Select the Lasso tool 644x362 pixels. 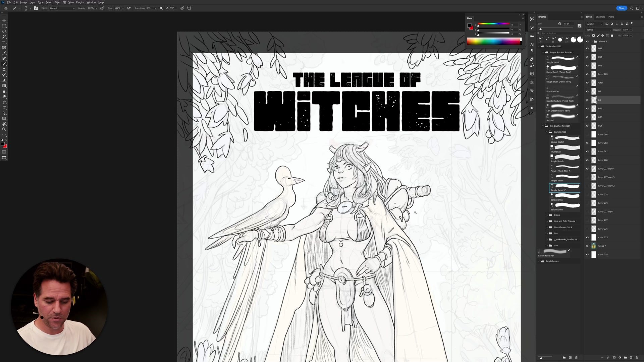pos(4,31)
